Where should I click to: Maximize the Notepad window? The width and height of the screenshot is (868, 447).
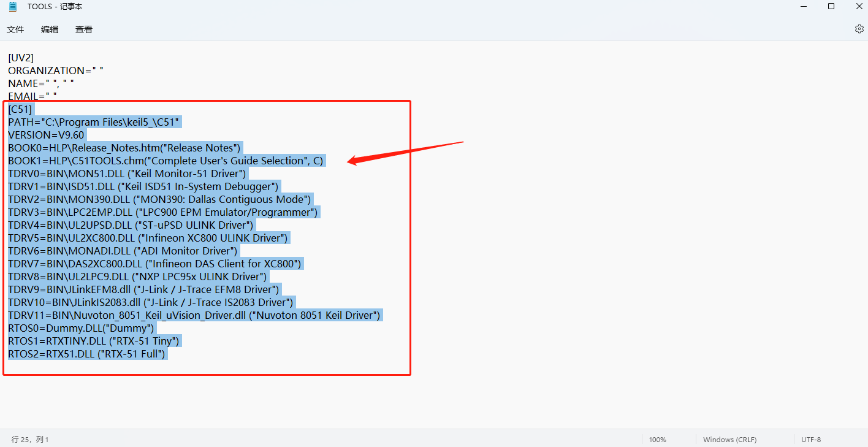pos(831,6)
